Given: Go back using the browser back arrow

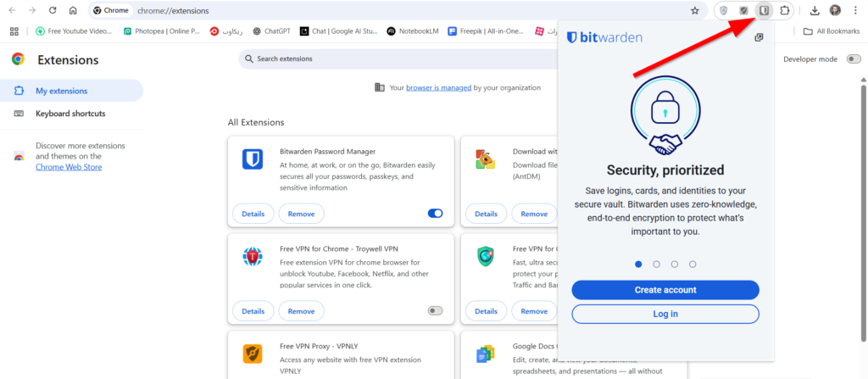Looking at the screenshot, I should click(x=12, y=10).
